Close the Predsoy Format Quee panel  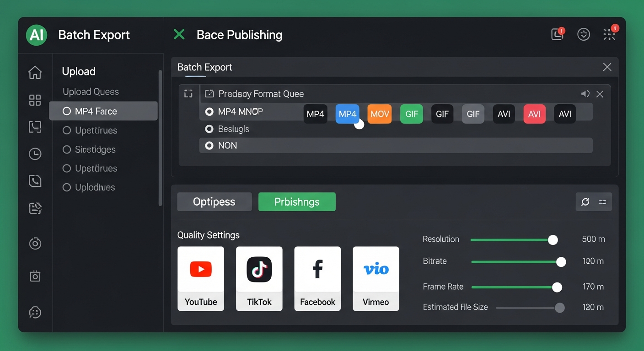coord(600,94)
